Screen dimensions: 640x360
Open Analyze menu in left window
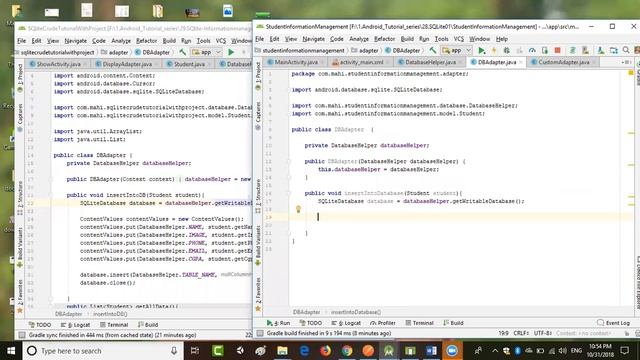(x=121, y=41)
